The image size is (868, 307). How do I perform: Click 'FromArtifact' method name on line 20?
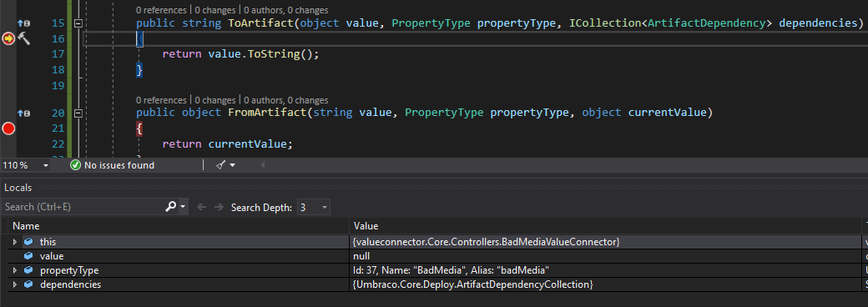267,113
